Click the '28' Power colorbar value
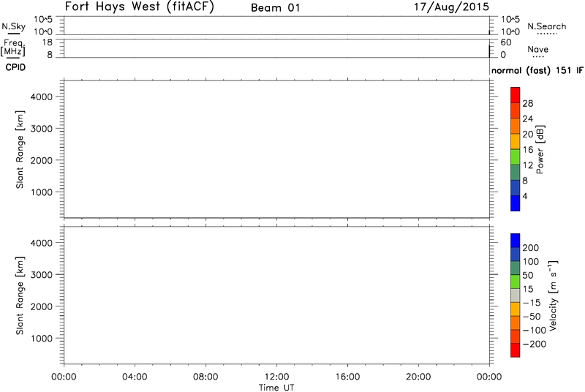Screen dimensions: 585x392 [527, 103]
